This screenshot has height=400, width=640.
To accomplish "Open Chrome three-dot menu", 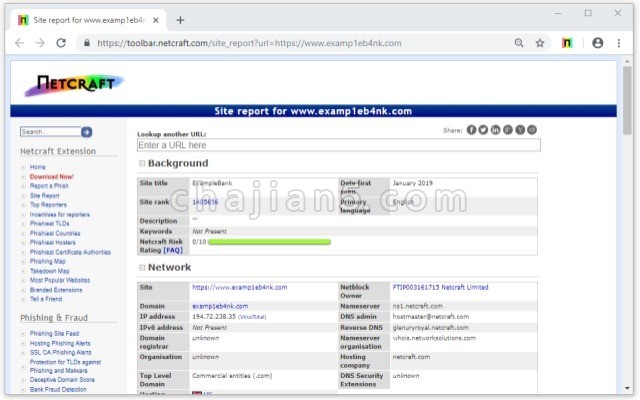I will point(619,43).
